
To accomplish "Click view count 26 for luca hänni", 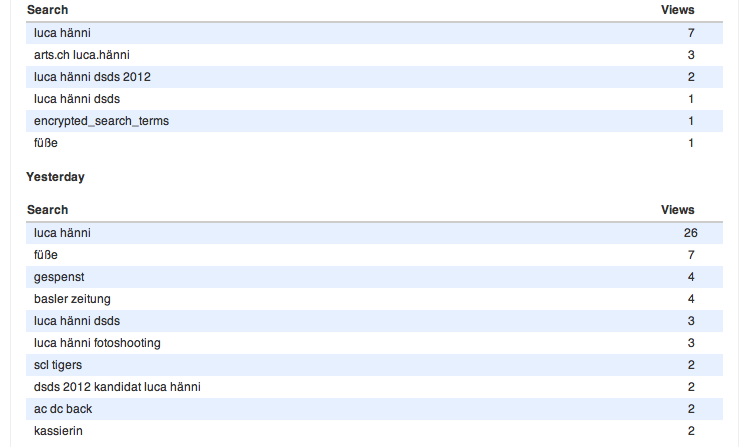I will click(x=690, y=233).
